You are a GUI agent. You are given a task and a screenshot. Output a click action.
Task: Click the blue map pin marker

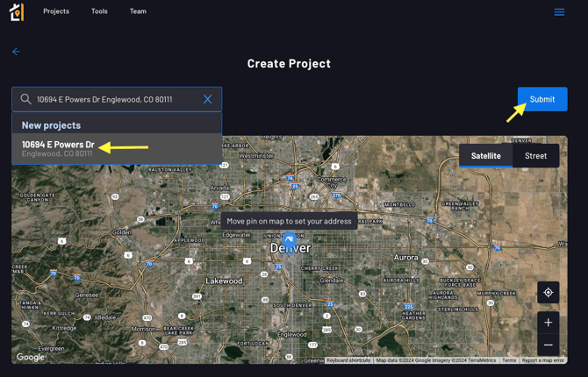(x=289, y=240)
